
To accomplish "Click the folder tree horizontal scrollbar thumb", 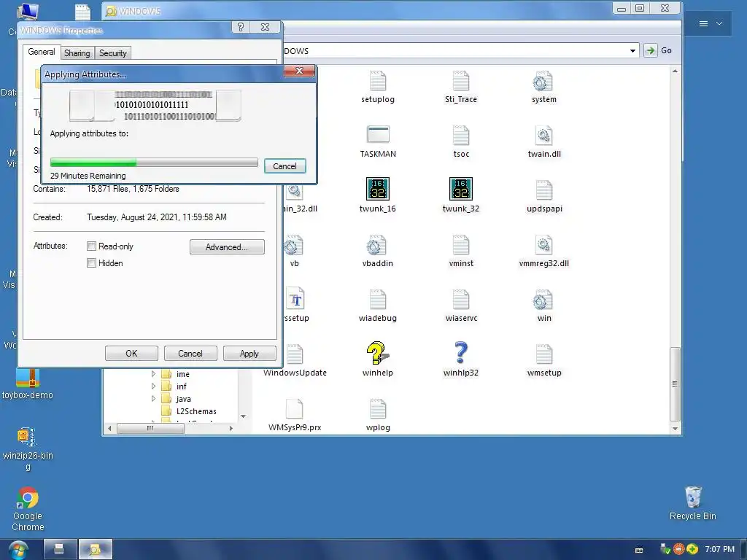I will (x=150, y=428).
